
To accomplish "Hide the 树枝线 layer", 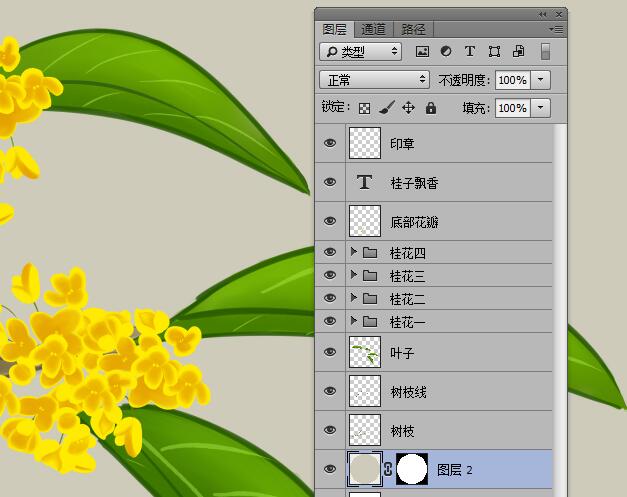I will (x=329, y=391).
